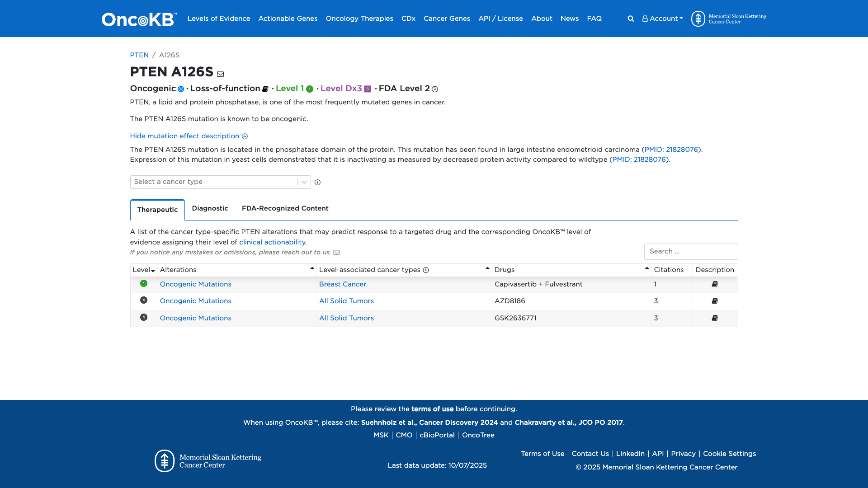Image resolution: width=868 pixels, height=488 pixels.
Task: Sort the table by Drugs column arrow
Action: pyautogui.click(x=646, y=267)
